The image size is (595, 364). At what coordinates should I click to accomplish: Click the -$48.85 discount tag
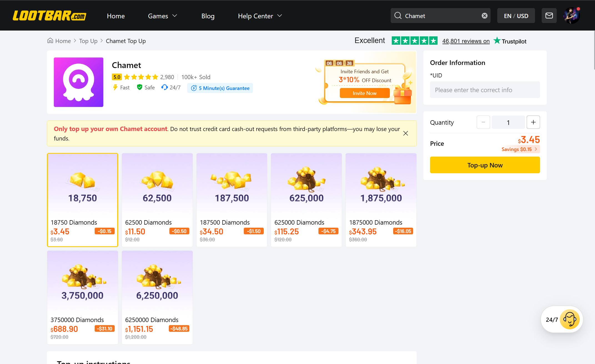[x=179, y=328]
